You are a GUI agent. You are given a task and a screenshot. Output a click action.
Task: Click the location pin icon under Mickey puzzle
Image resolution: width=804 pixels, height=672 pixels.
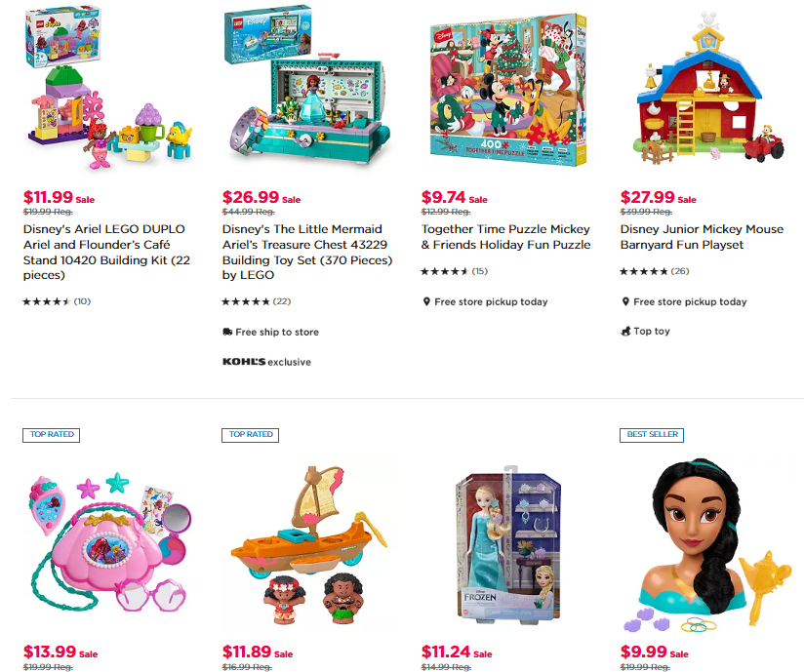[426, 301]
